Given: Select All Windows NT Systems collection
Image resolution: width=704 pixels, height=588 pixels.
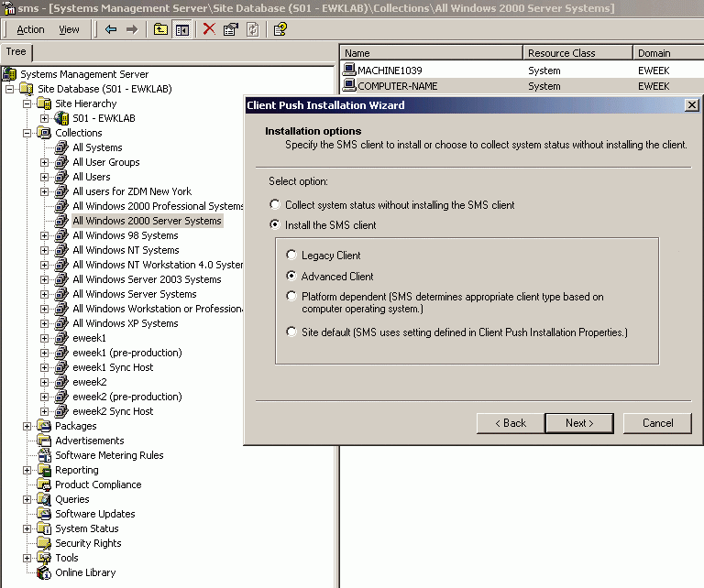Looking at the screenshot, I should pos(126,250).
